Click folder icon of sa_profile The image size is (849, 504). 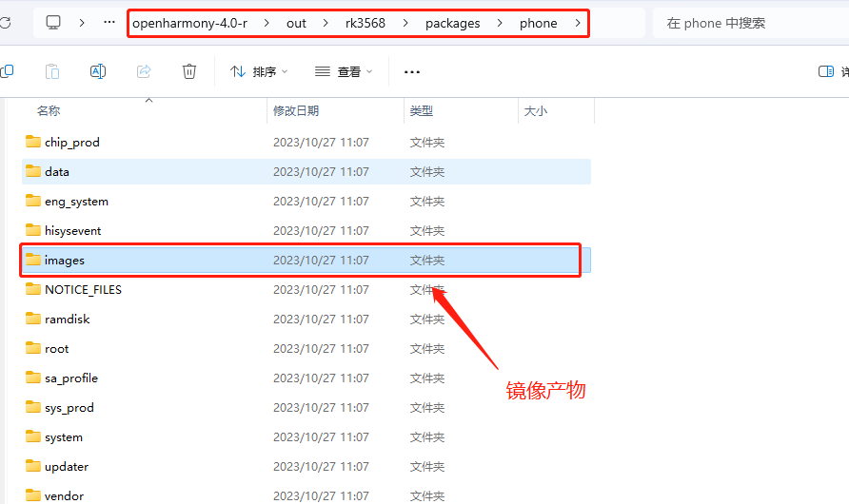click(x=33, y=378)
